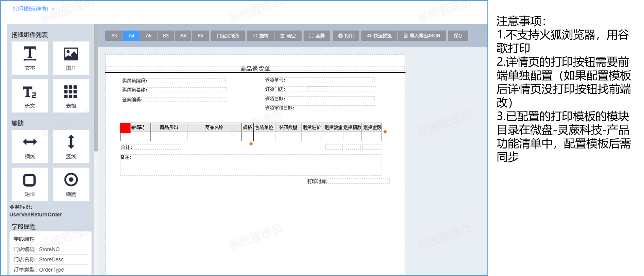Choose B3 paper size

[166, 36]
